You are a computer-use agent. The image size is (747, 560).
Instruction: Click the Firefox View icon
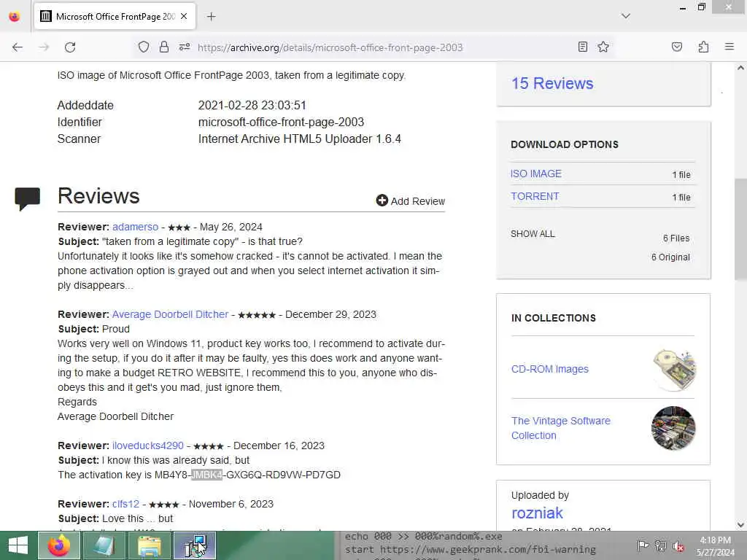(x=15, y=17)
